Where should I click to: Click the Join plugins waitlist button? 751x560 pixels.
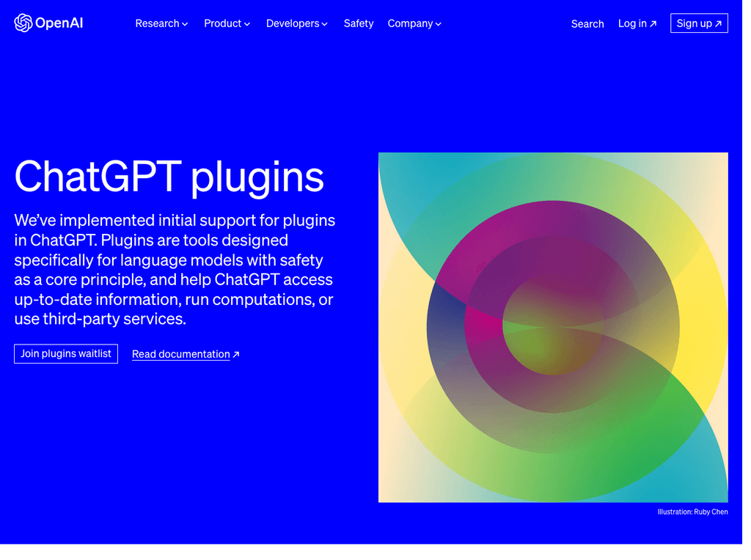click(x=65, y=353)
